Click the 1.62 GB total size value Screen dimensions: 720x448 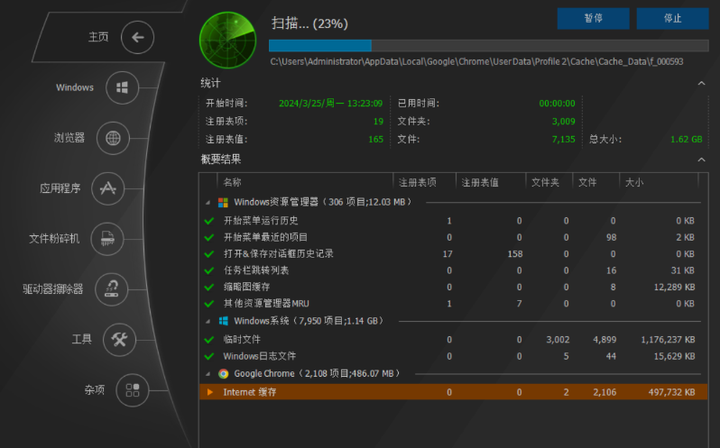(686, 140)
